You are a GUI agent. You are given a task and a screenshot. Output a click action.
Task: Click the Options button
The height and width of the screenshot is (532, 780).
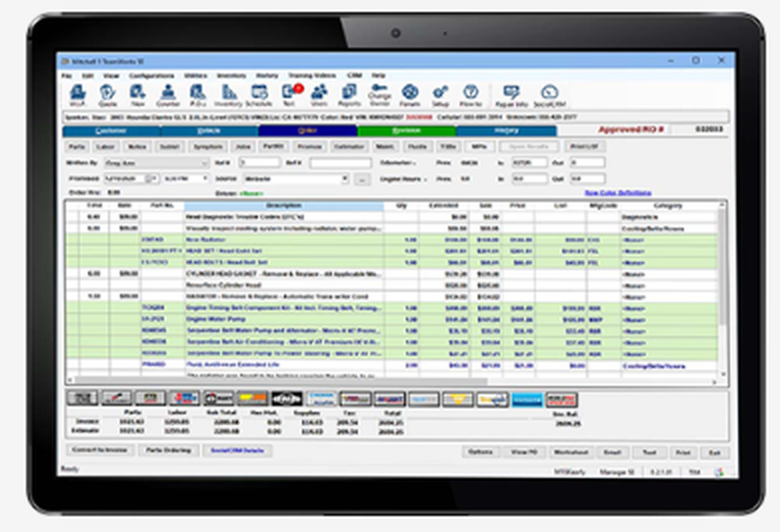[480, 452]
